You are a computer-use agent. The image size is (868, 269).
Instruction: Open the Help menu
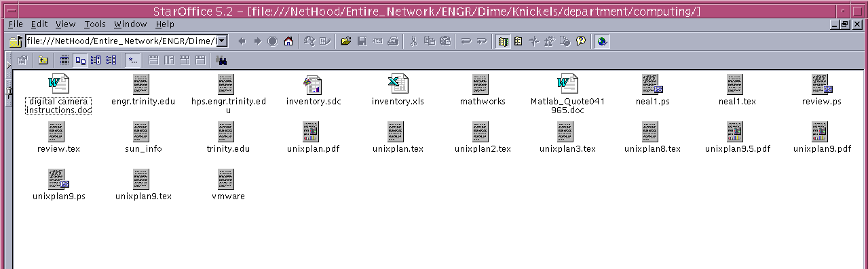point(165,24)
